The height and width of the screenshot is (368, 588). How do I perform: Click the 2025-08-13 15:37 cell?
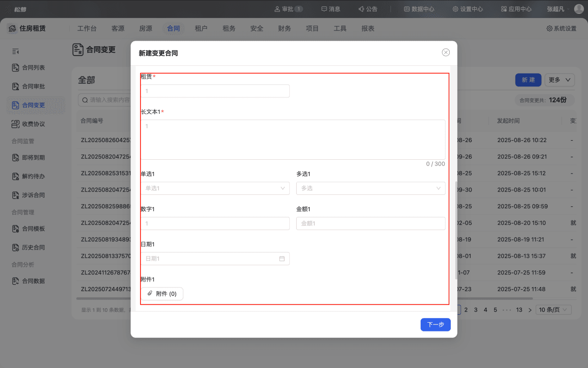(x=521, y=256)
